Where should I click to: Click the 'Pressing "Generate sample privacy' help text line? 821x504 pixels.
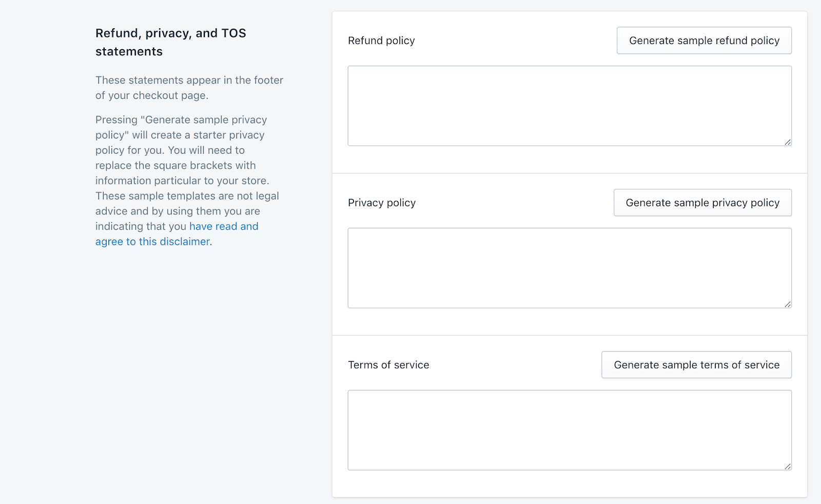pos(181,119)
